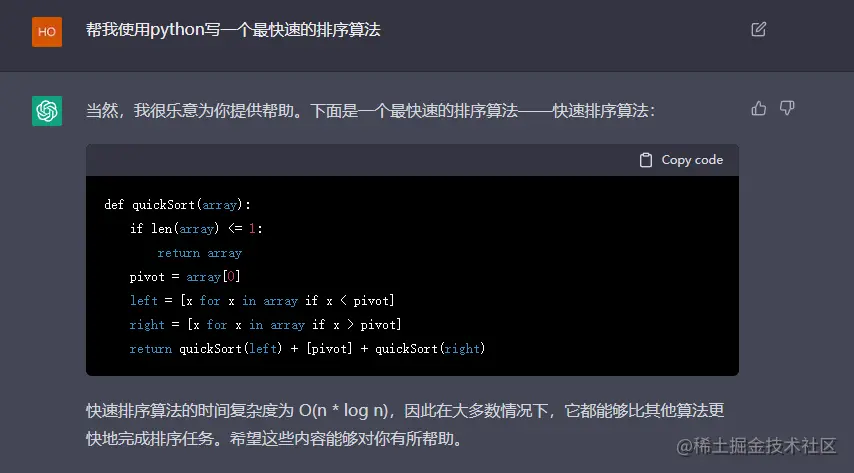This screenshot has width=854, height=473.
Task: Click the code block header bar
Action: 412,160
